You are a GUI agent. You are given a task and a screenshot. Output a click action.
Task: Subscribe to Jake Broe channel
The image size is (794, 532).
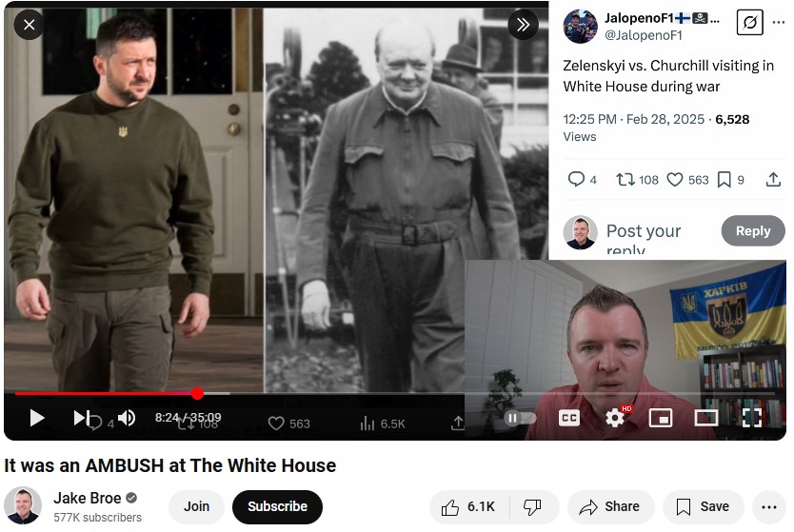277,506
